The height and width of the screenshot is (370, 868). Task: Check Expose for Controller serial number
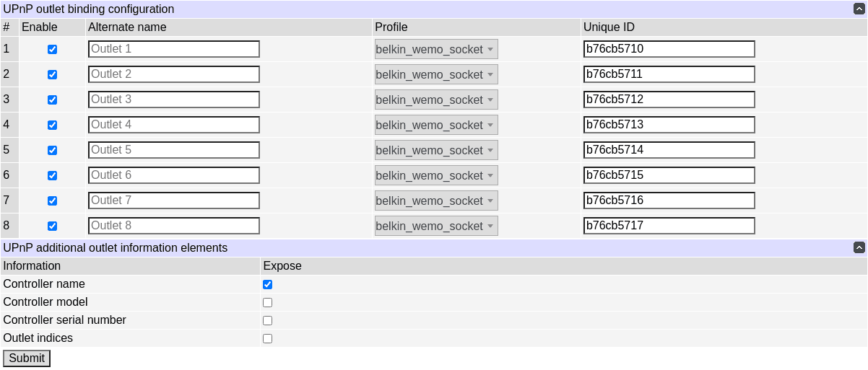[x=268, y=321]
